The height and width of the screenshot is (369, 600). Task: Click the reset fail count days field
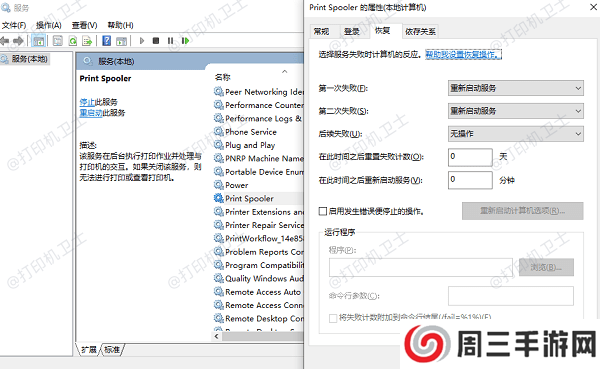[x=470, y=157]
